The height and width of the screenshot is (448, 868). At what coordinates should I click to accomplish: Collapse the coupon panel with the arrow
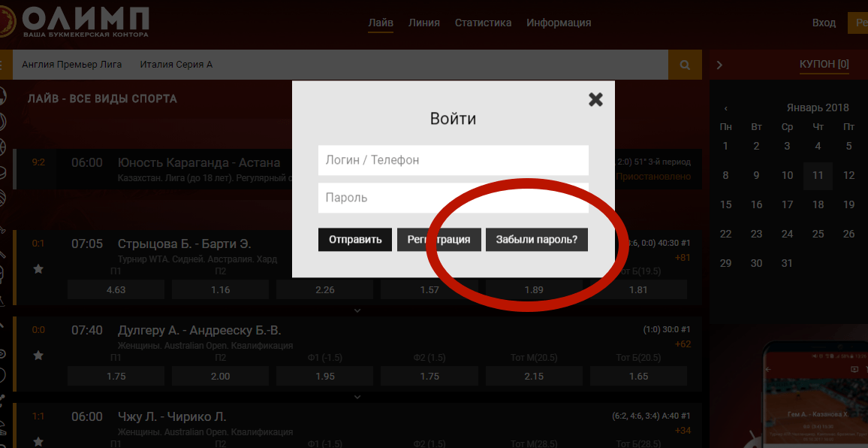pos(719,65)
